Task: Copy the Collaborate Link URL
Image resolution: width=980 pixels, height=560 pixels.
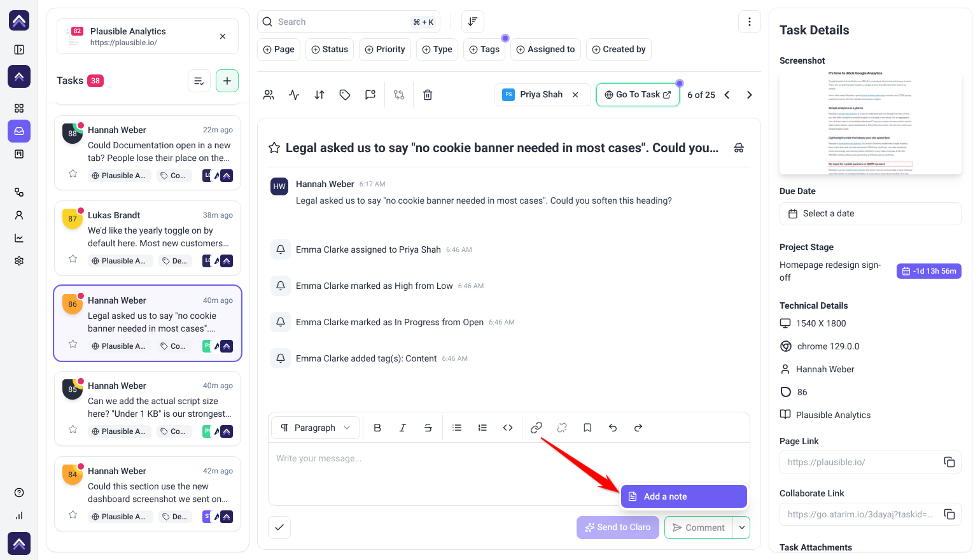Action: coord(949,514)
